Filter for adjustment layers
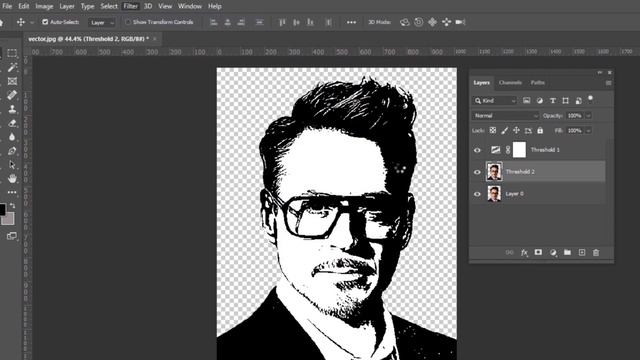Image resolution: width=640 pixels, height=360 pixels. (540, 101)
